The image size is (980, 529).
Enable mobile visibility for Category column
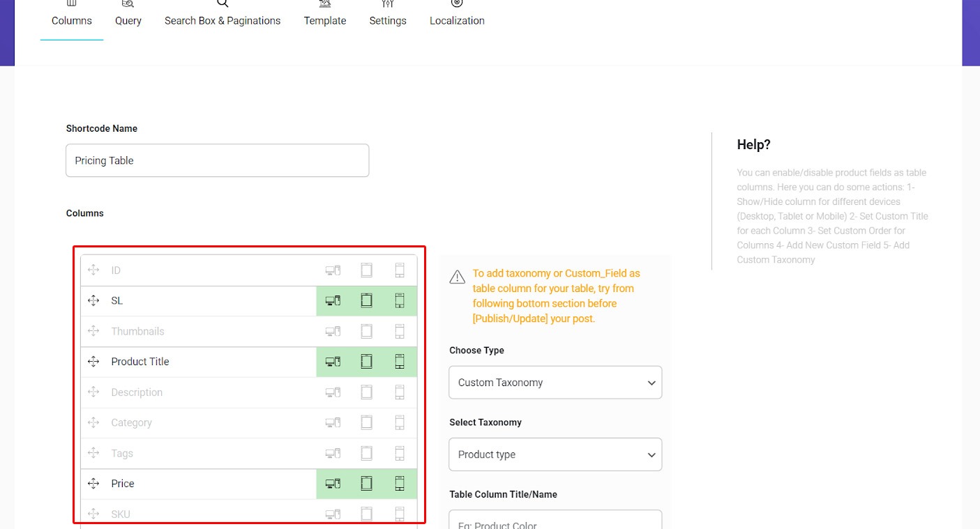[x=400, y=422]
